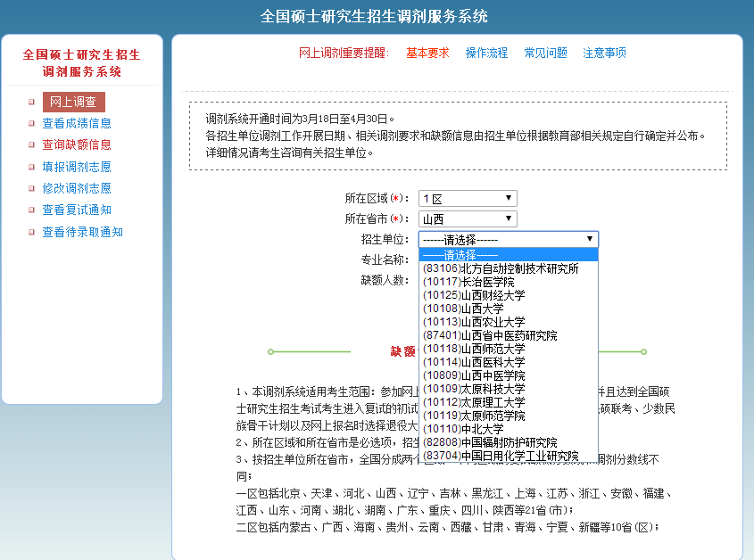Select 查询缺额信息 in sidebar
Image resolution: width=754 pixels, height=560 pixels.
77,144
